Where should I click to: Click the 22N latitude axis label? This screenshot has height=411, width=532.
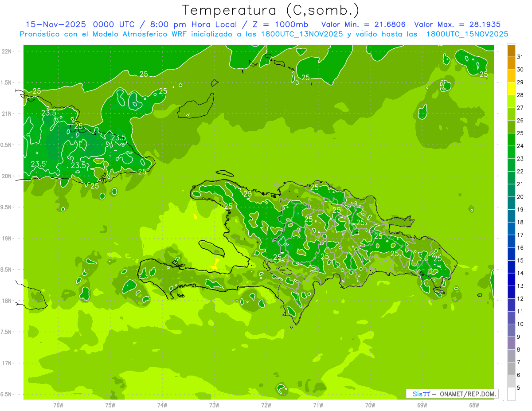[x=8, y=51]
